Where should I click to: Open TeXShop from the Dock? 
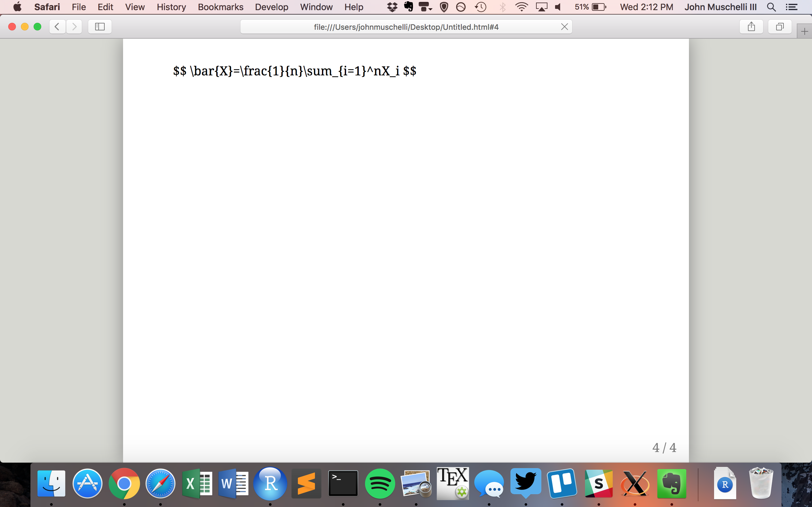(x=453, y=483)
